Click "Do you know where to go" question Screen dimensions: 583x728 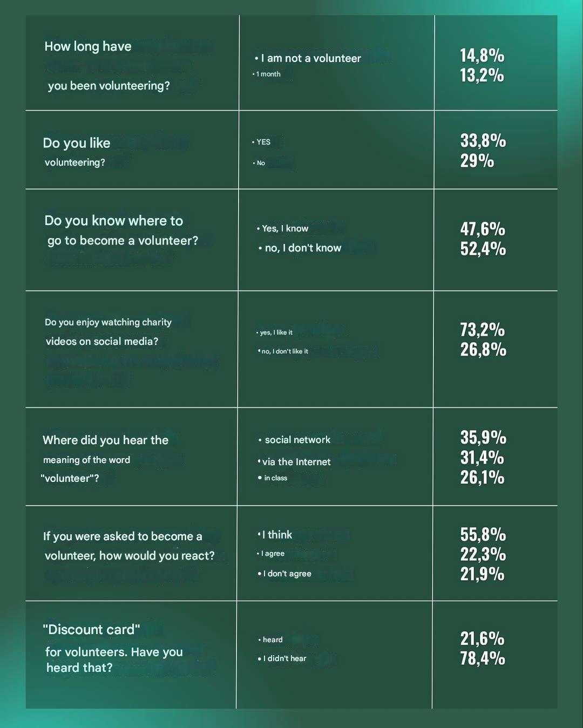click(x=121, y=230)
